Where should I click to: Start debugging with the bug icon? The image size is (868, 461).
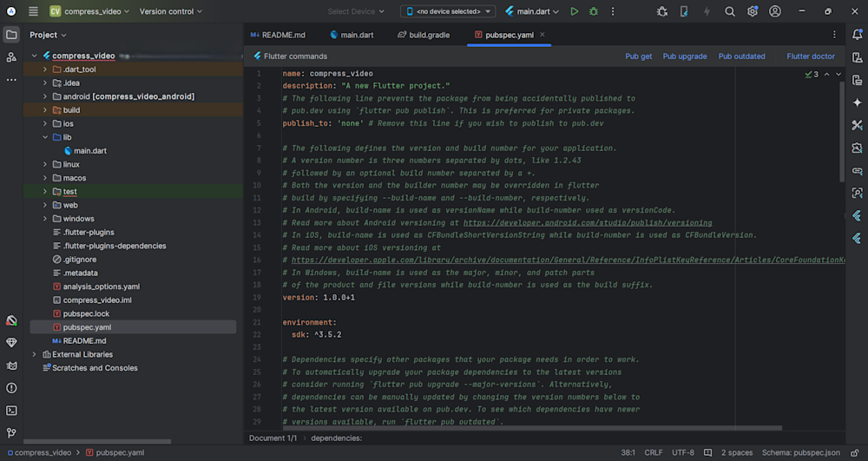[x=594, y=11]
